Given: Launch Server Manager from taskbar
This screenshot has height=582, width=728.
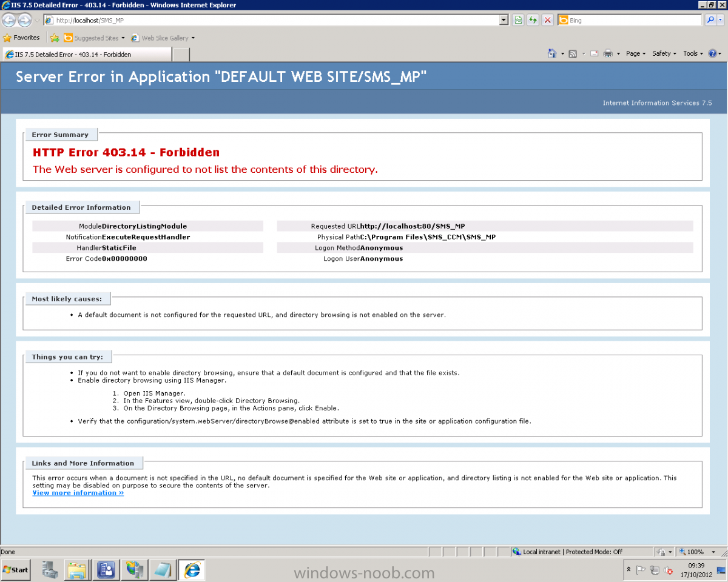Looking at the screenshot, I should (x=50, y=570).
